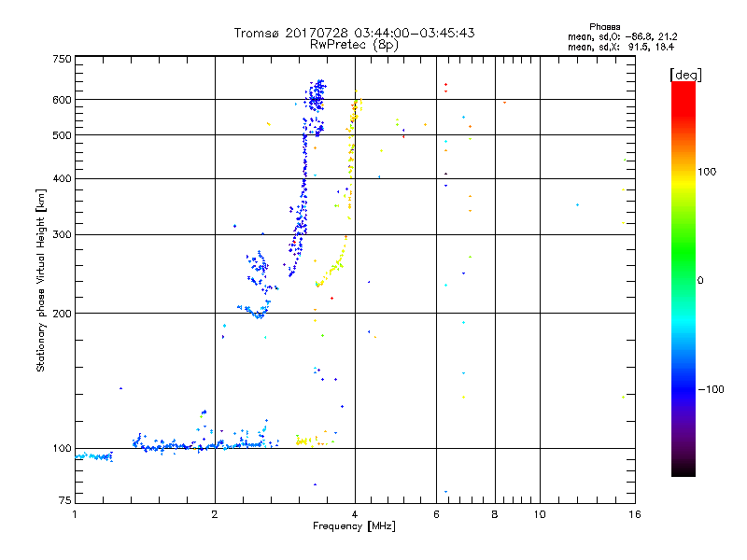Click the y-axis tick label '600'
The image size is (747, 560).
click(x=62, y=100)
